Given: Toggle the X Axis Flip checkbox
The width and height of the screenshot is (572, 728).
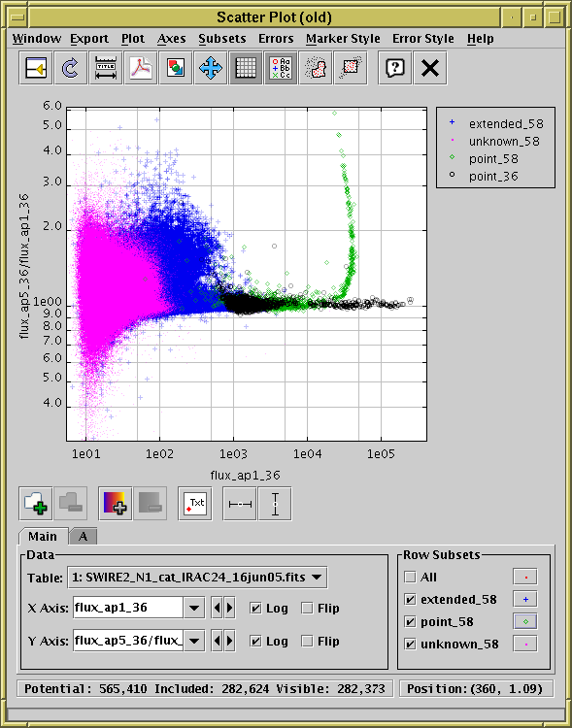Looking at the screenshot, I should [x=307, y=609].
